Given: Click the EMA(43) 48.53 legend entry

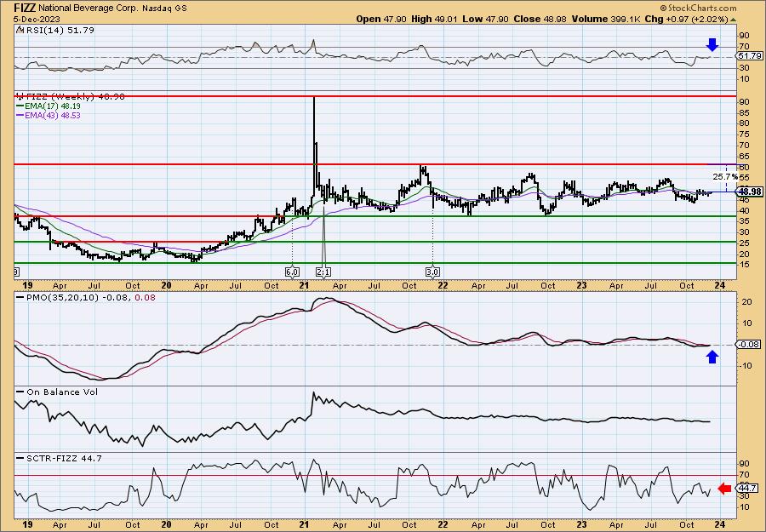Looking at the screenshot, I should pyautogui.click(x=49, y=115).
